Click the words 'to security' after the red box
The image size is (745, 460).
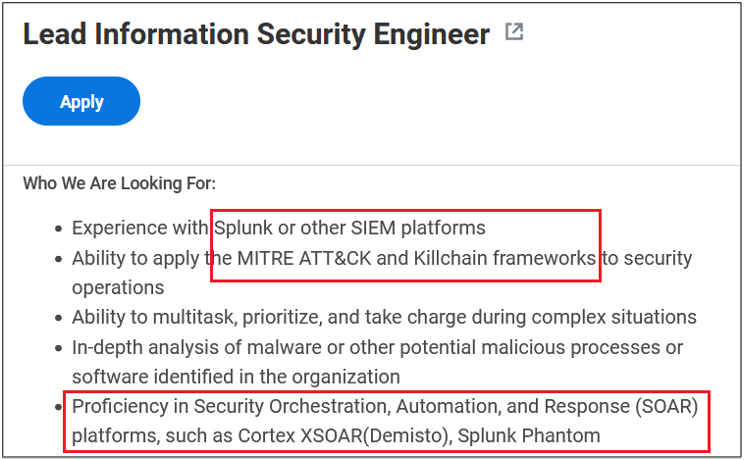[x=647, y=258]
